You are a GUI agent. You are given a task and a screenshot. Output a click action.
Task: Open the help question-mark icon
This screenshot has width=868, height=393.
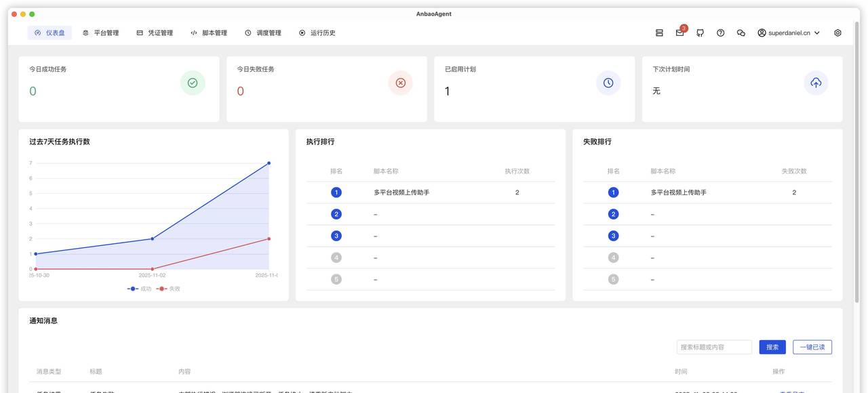pos(719,31)
